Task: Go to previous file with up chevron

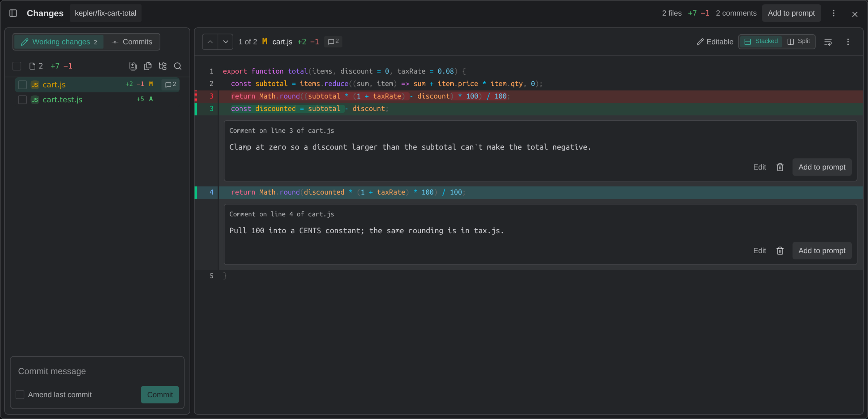Action: (x=210, y=42)
